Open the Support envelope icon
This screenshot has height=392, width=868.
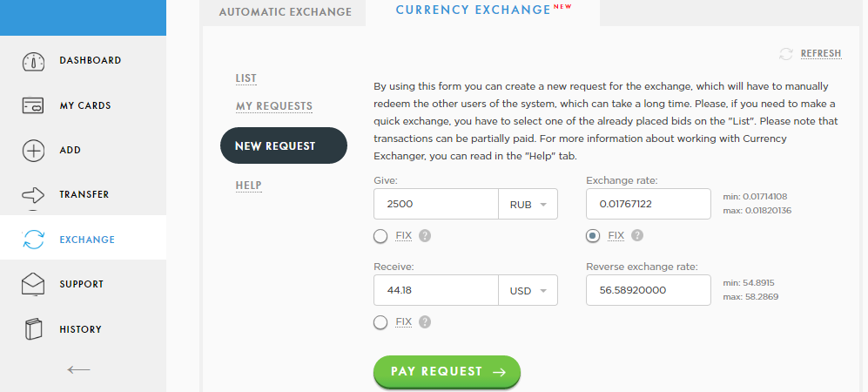[33, 284]
